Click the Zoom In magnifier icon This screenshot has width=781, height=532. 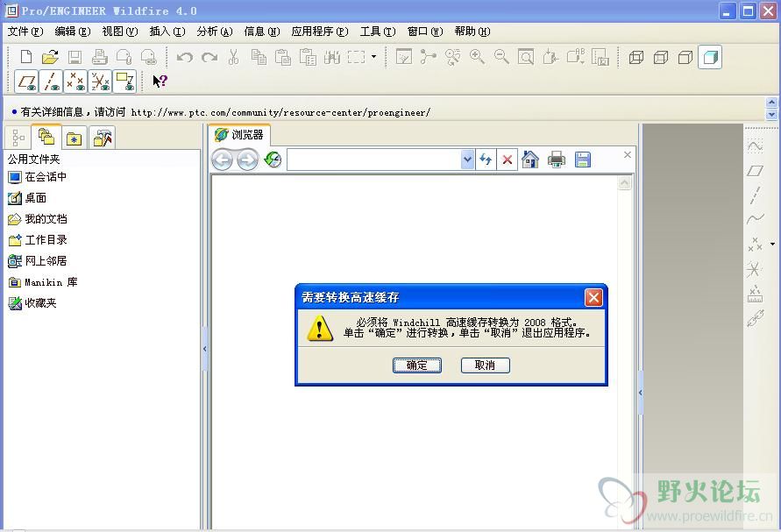click(477, 57)
